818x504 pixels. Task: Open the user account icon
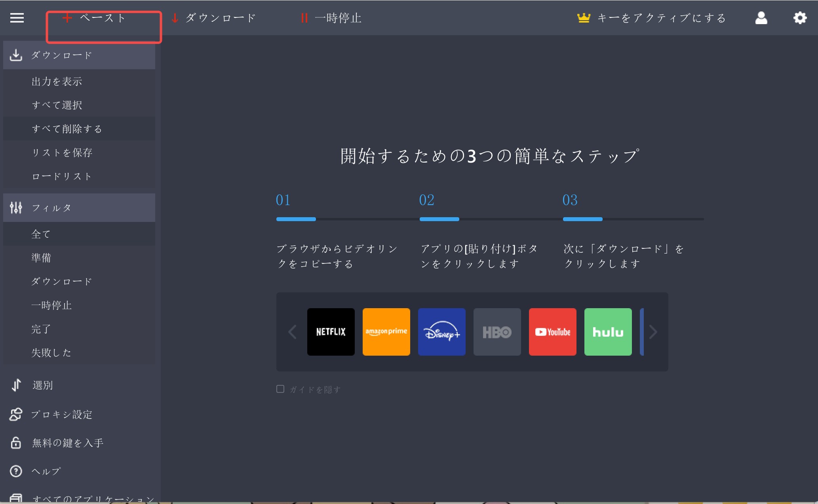[761, 18]
